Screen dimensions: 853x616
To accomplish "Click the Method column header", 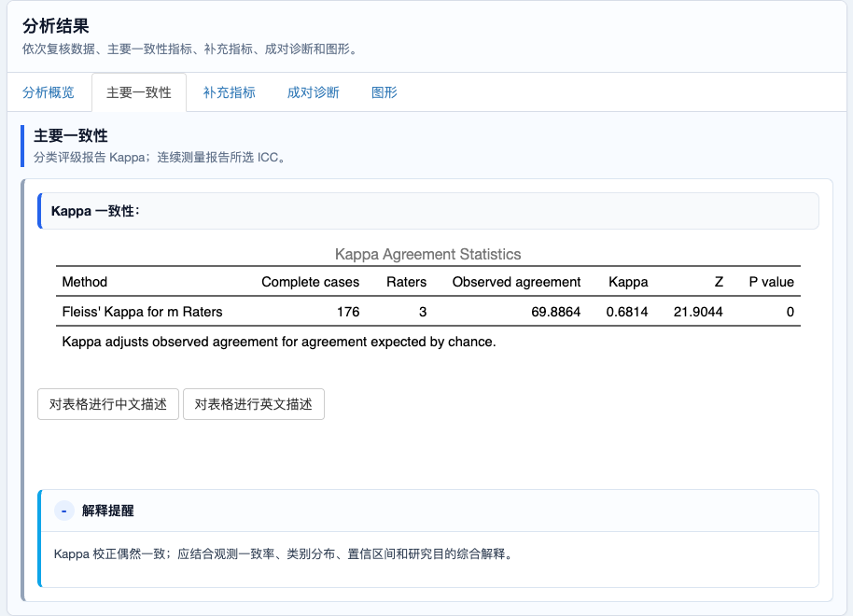I will click(x=85, y=282).
